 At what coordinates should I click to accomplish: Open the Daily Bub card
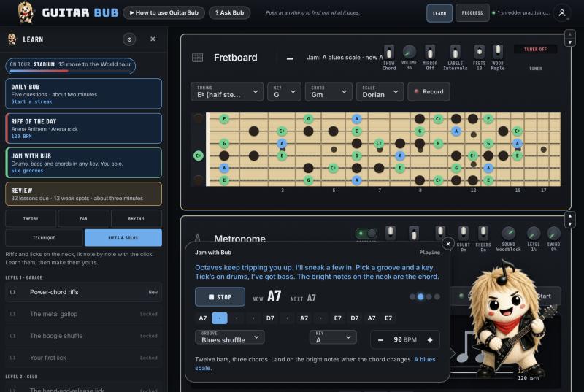click(x=83, y=93)
